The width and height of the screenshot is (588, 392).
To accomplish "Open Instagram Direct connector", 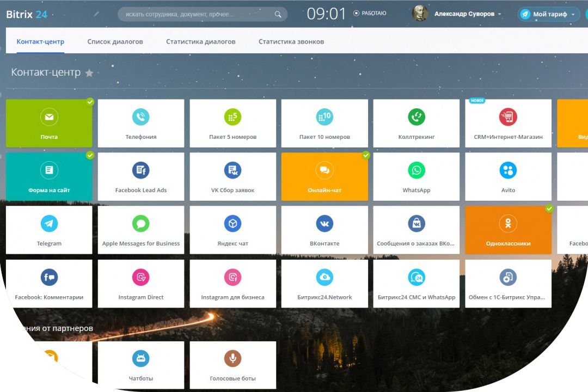I will pos(141,283).
